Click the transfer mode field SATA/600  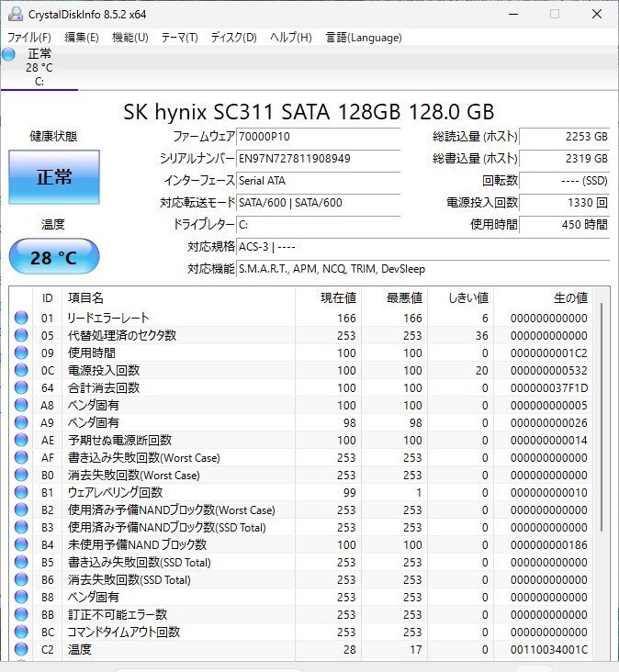[x=318, y=203]
